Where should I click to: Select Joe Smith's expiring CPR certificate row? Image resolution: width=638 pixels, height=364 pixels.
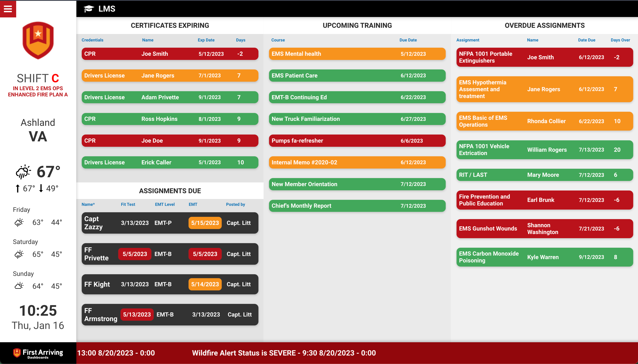point(170,54)
